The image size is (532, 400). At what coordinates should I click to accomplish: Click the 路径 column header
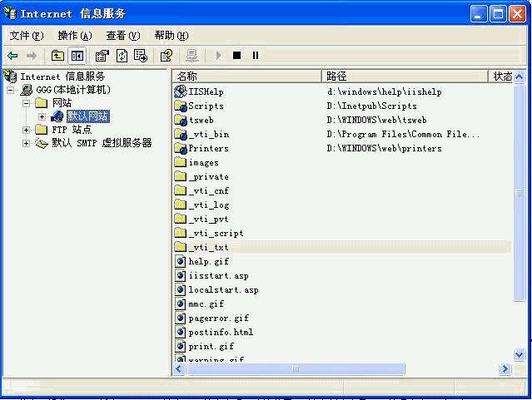[x=405, y=77]
